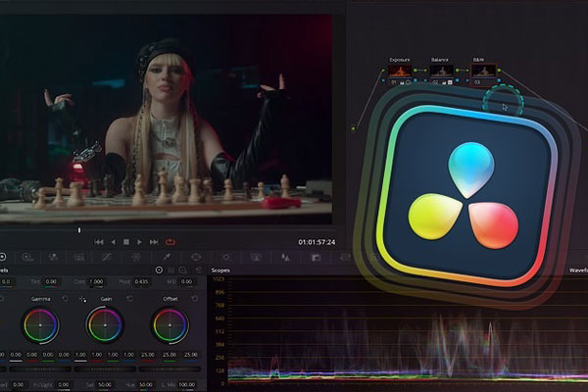Reset the Gamma wheel
This screenshot has height=392, width=588.
pos(66,299)
